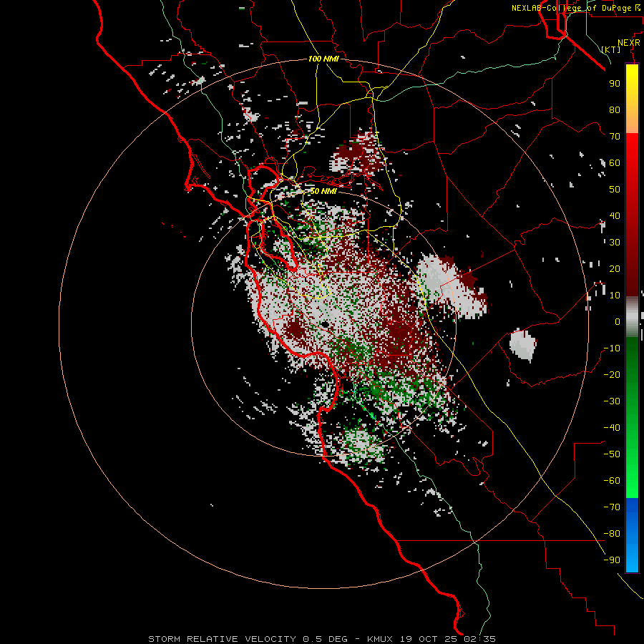This screenshot has width=644, height=644.
Task: Pick the dark maroon segment near 20 on color bar
Action: [x=632, y=269]
